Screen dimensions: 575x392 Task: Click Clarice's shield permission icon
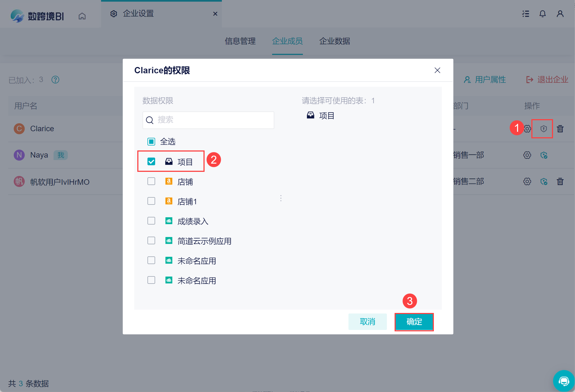pyautogui.click(x=543, y=129)
